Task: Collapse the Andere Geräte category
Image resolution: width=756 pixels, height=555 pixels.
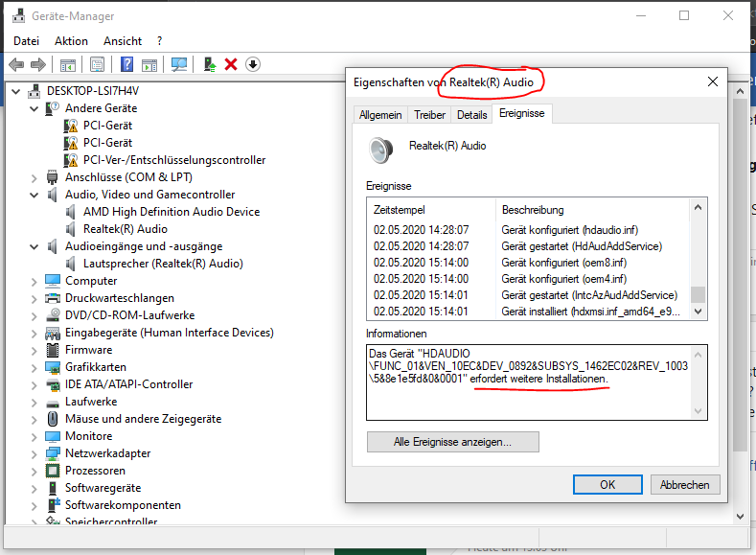Action: 34,108
